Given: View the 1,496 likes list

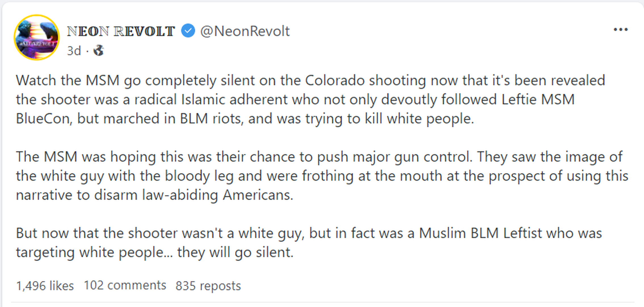Looking at the screenshot, I should pos(45,286).
